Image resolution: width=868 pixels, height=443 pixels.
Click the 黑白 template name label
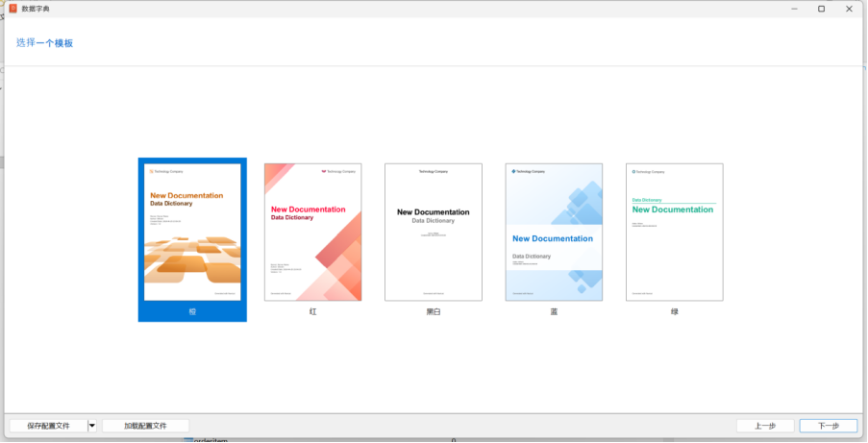click(x=433, y=312)
